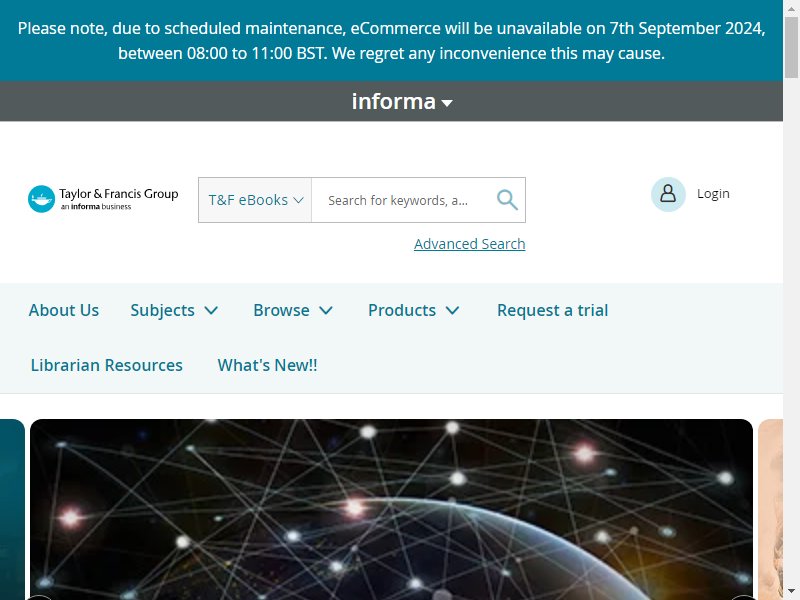Expand the Products menu

pos(414,310)
